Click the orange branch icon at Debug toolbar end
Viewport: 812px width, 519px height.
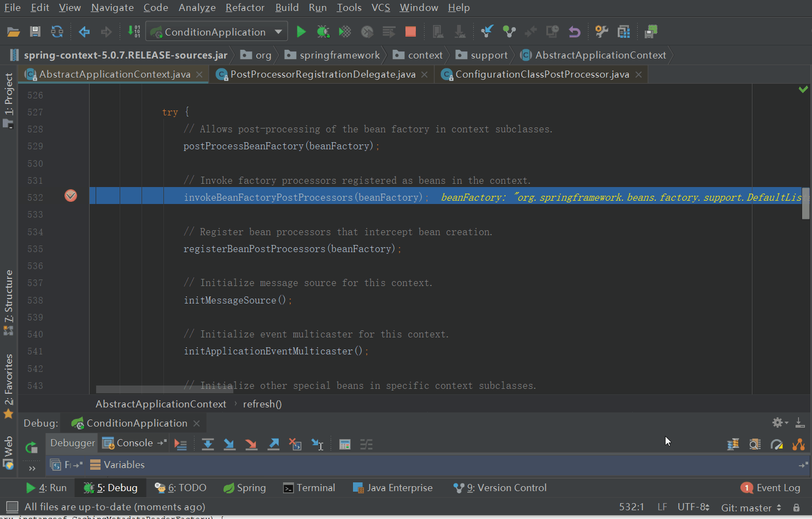pyautogui.click(x=798, y=444)
